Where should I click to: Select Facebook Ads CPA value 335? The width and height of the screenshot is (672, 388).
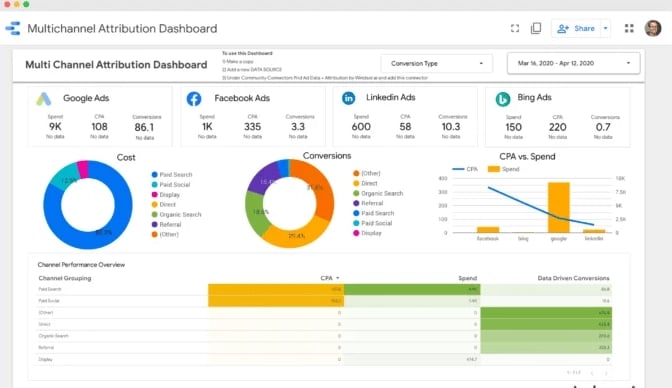pos(252,126)
